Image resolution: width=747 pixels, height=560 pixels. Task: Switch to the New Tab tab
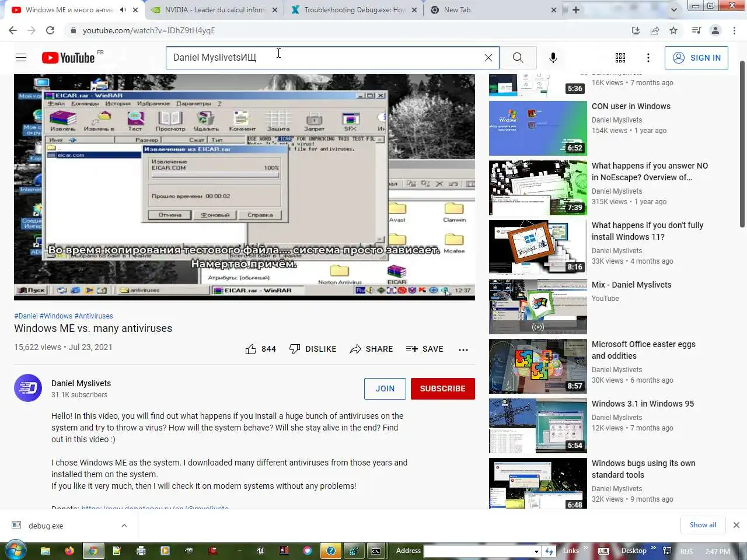click(x=494, y=10)
